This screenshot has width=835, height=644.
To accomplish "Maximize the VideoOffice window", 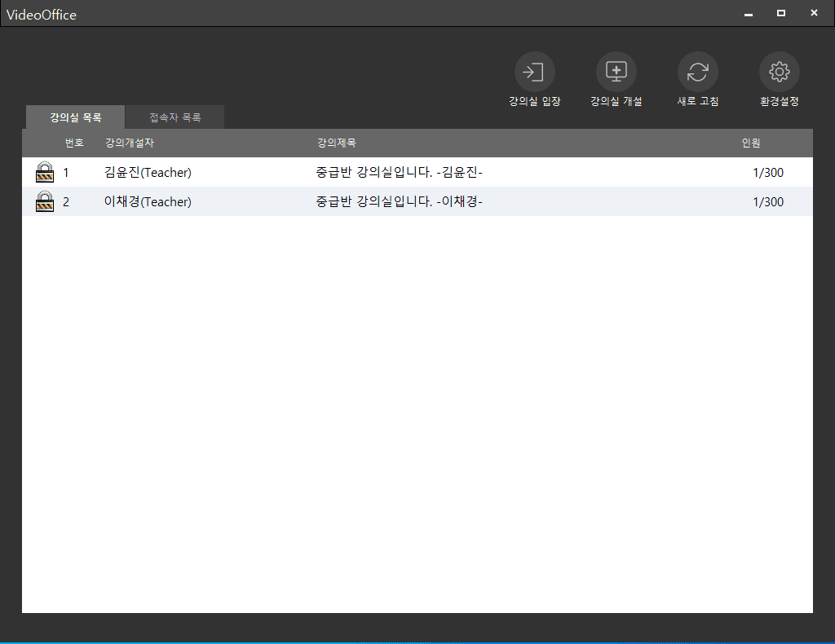I will [781, 13].
